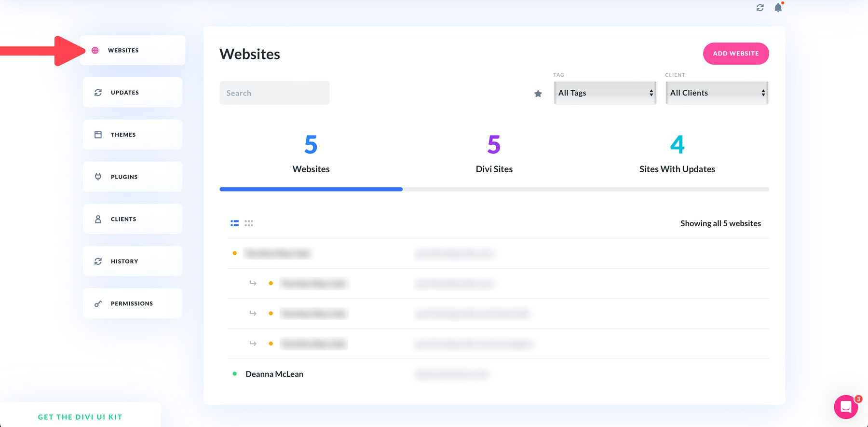
Task: Open the notifications bell
Action: 778,7
